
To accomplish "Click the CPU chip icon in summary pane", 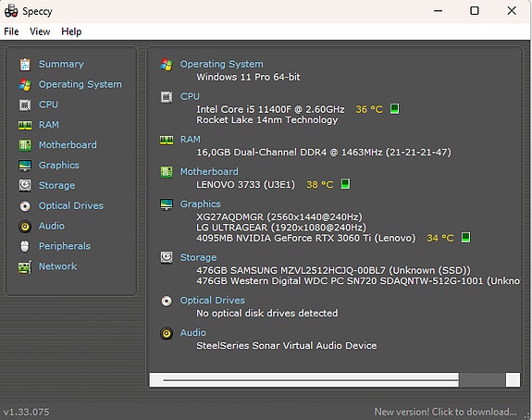I will coord(167,97).
